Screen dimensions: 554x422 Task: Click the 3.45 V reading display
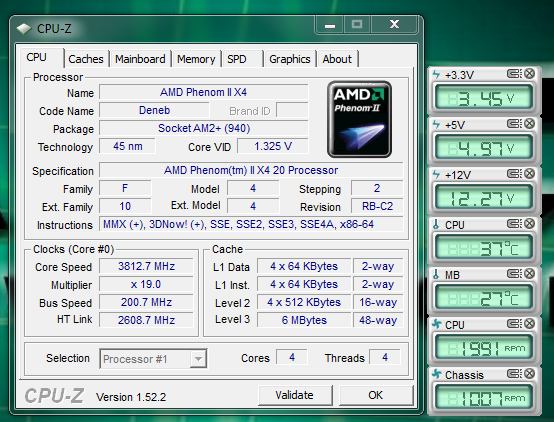(x=483, y=97)
